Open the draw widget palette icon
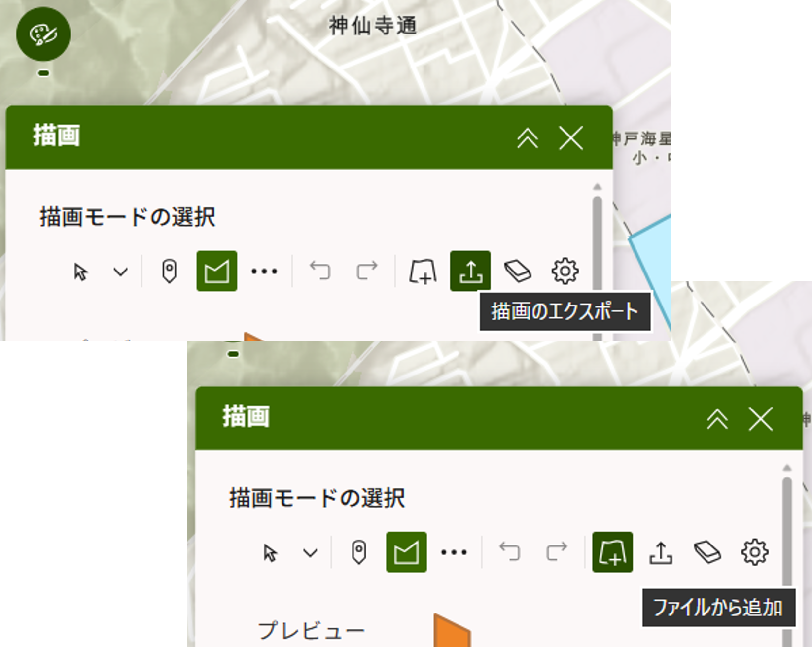Image resolution: width=812 pixels, height=647 pixels. (x=43, y=34)
